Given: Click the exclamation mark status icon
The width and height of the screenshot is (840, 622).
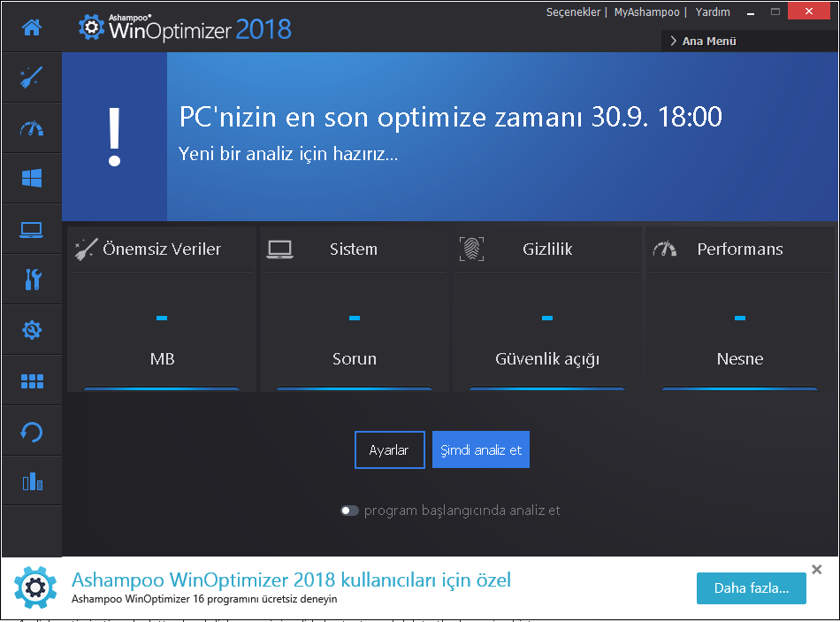Looking at the screenshot, I should 114,137.
